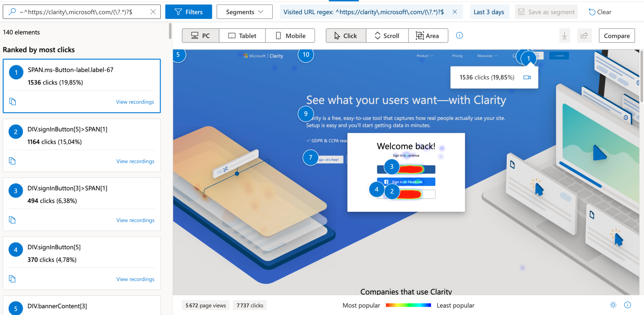Open heatmap type info icon
Viewport: 644px width, 315px height.
tap(459, 35)
